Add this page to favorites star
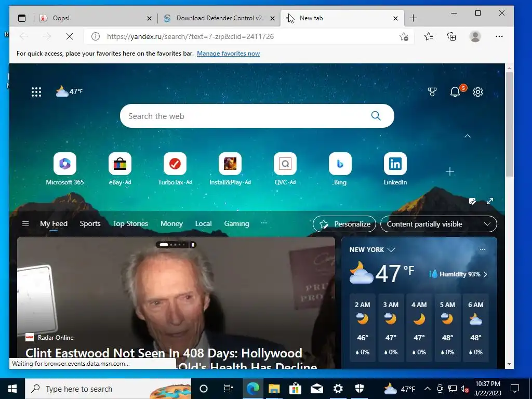The image size is (532, 399). (x=404, y=36)
